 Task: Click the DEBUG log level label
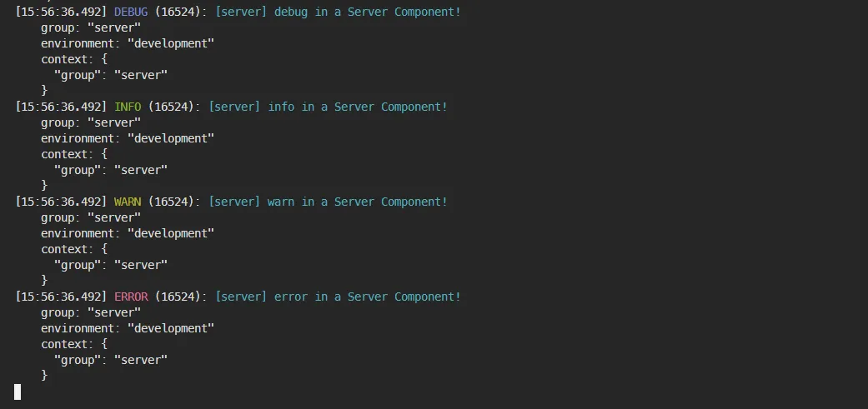tap(131, 12)
